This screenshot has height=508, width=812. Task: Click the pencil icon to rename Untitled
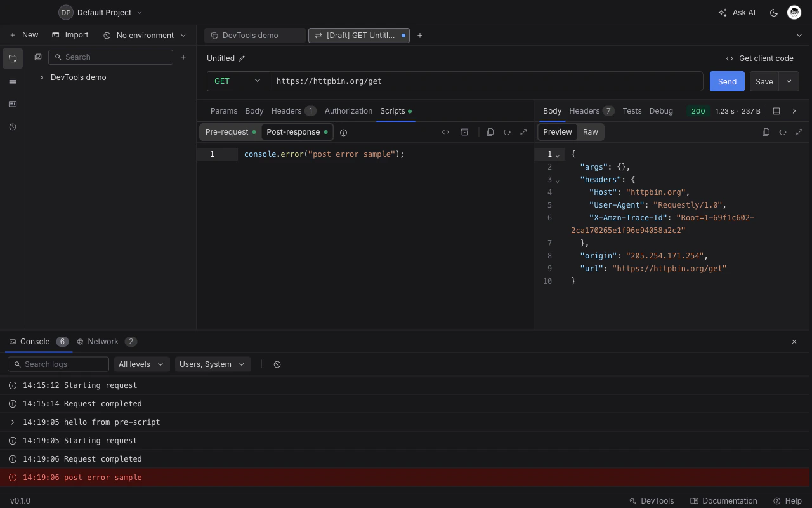pyautogui.click(x=242, y=58)
